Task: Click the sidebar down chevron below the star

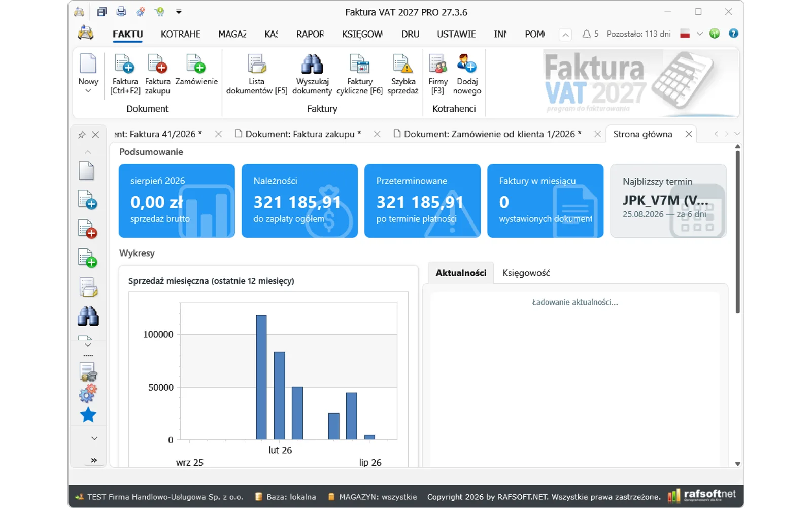Action: point(94,438)
